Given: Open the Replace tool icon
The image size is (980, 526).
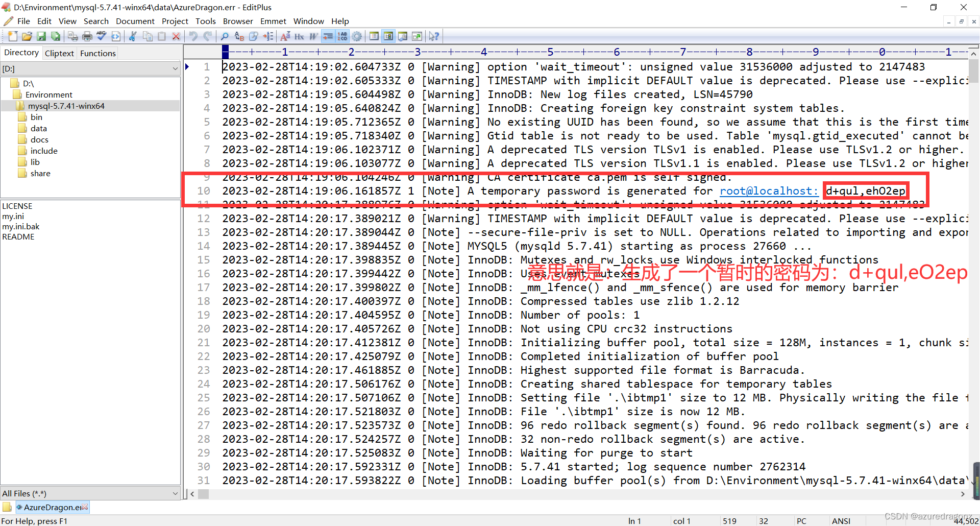Looking at the screenshot, I should pyautogui.click(x=239, y=36).
